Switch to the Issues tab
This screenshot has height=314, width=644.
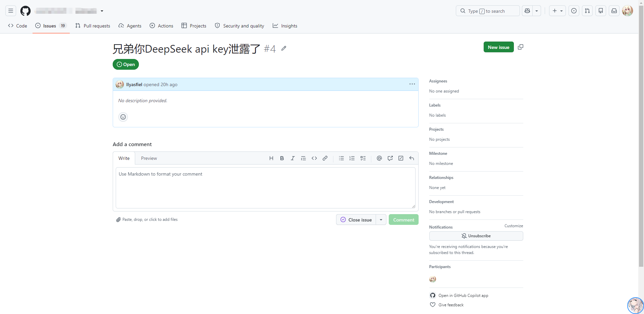tap(51, 26)
